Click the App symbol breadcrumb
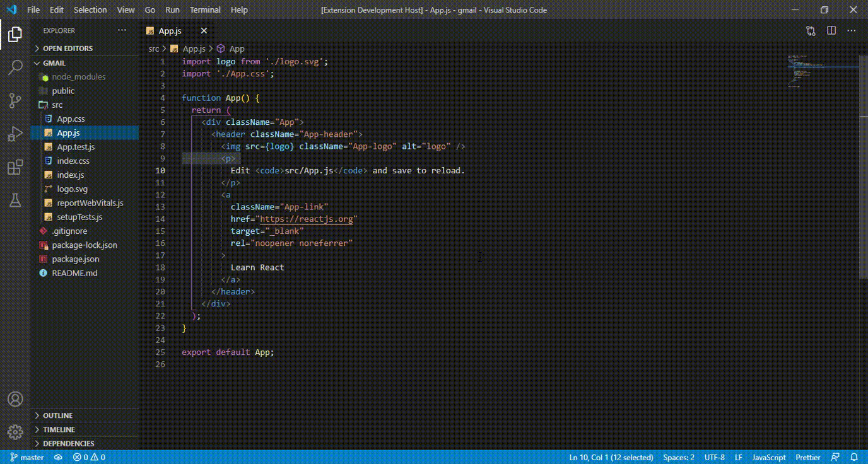Viewport: 868px width, 464px height. tap(231, 49)
